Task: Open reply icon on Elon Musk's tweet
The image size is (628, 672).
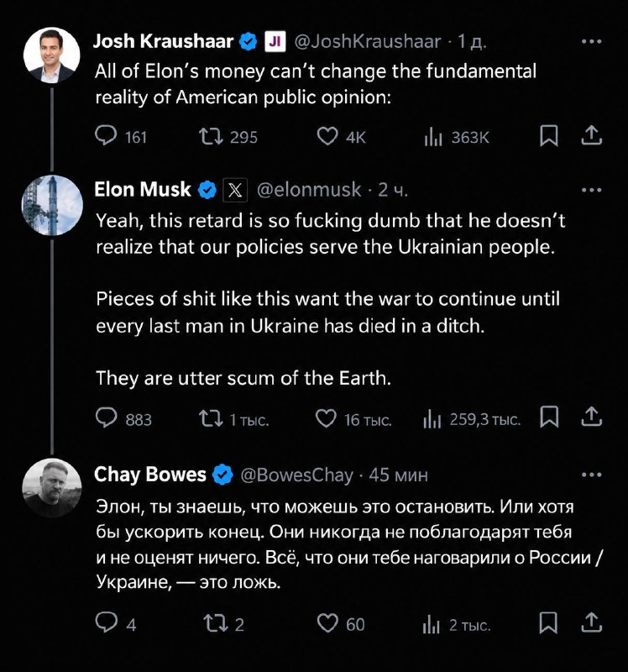Action: pos(106,417)
